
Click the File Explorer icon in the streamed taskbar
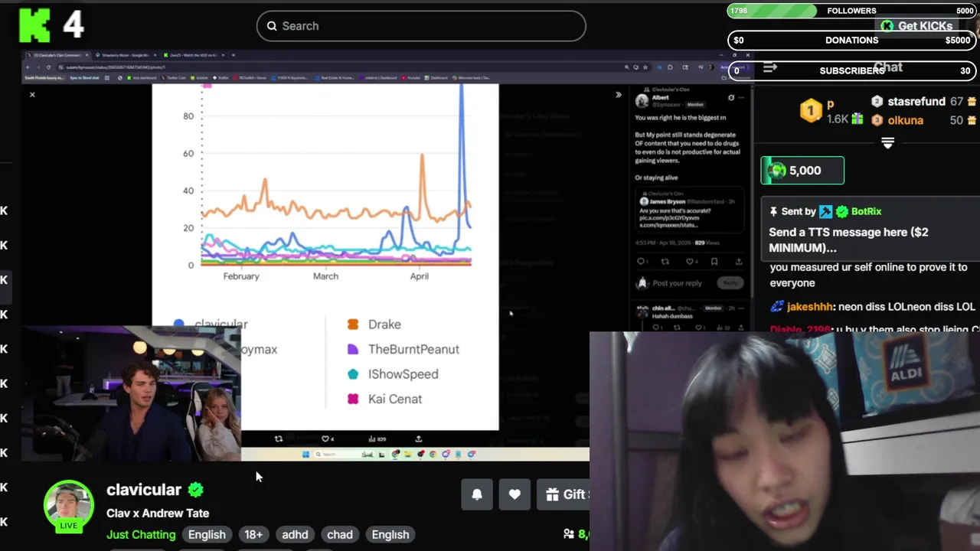point(407,454)
